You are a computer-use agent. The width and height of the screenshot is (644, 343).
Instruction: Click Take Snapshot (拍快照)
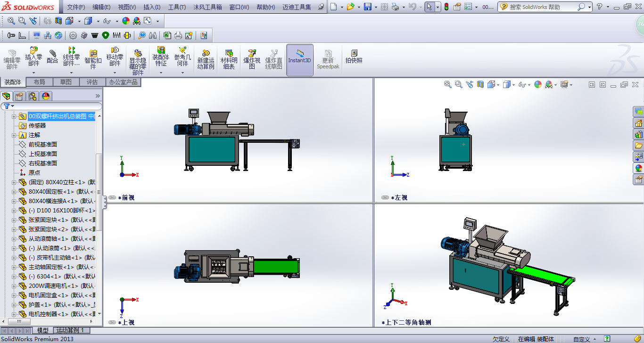354,57
